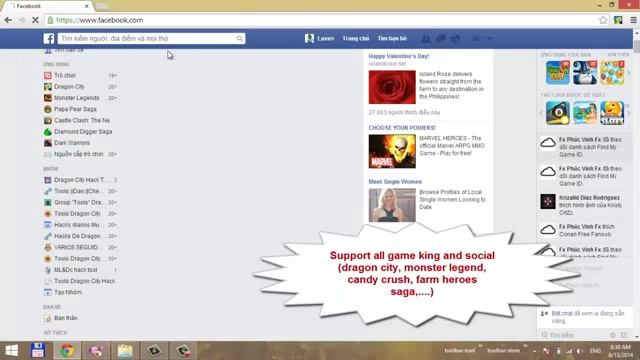Image resolution: width=640 pixels, height=360 pixels.
Task: Click Tạo Nhóm to create a group
Action: [68, 292]
